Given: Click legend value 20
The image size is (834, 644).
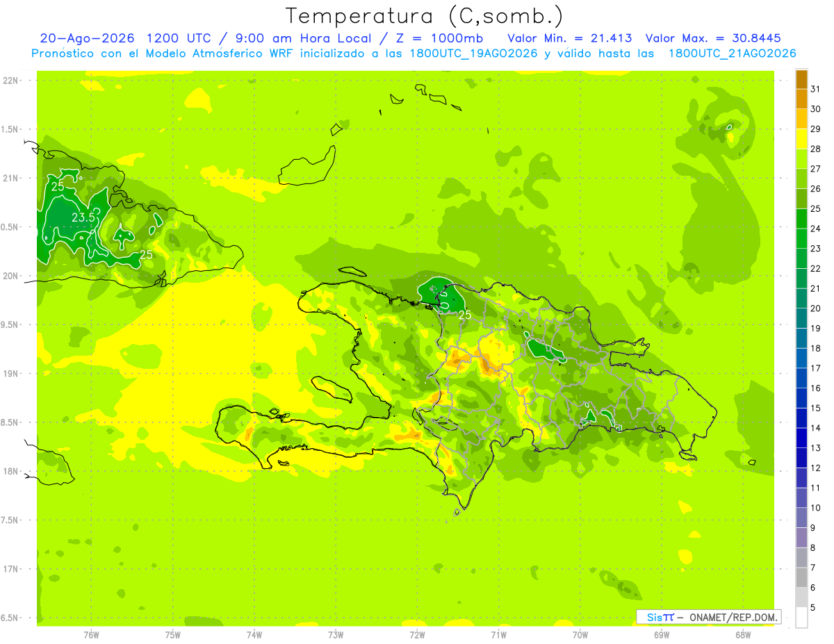Looking at the screenshot, I should click(816, 308).
